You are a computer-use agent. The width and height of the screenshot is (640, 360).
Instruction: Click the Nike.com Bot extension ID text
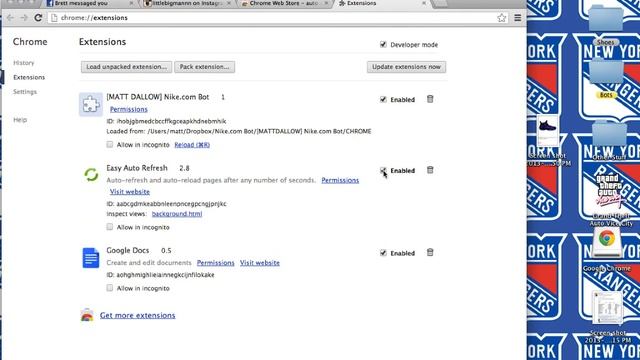pos(166,121)
